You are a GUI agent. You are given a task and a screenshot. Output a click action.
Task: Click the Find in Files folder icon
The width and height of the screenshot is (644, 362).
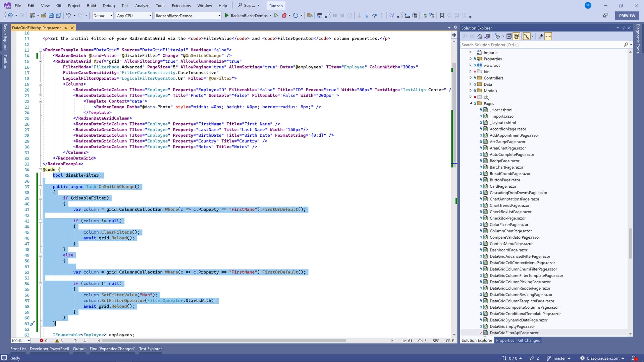(310, 15)
